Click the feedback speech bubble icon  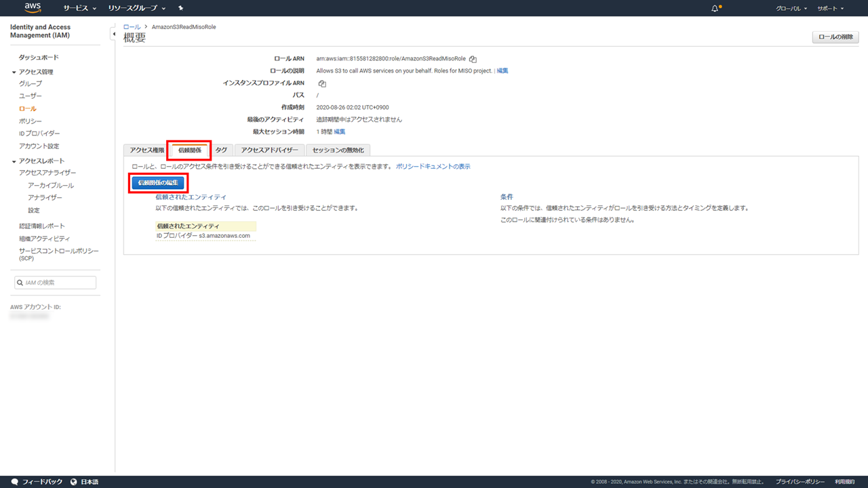(x=14, y=482)
